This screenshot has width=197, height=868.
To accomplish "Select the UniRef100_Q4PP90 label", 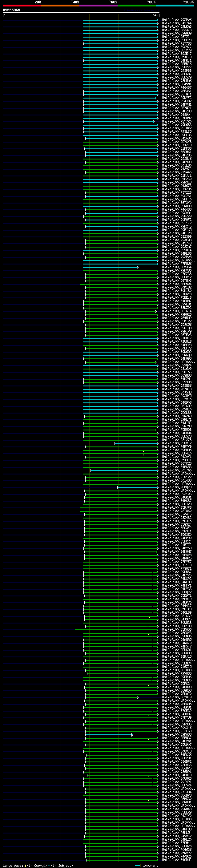I will click(176, 538).
